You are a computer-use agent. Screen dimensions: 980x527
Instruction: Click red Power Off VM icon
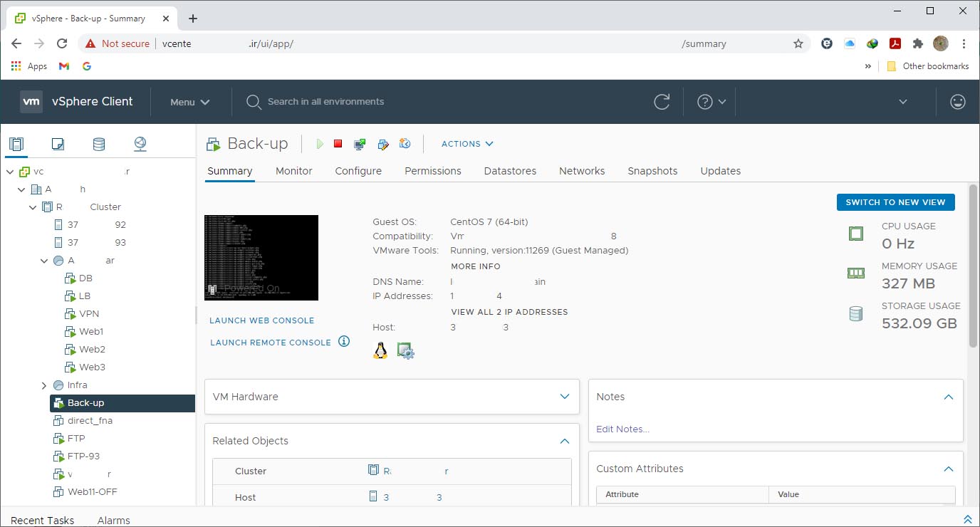click(x=338, y=144)
